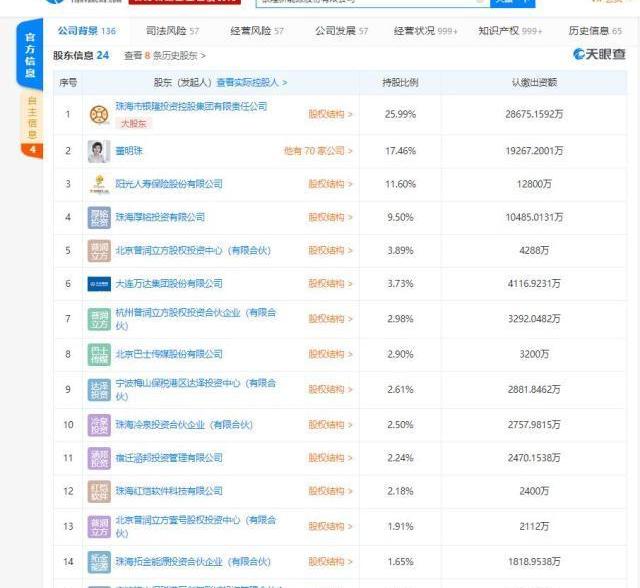Open 北京普润立方壹号股权投资中心 link
Viewport: 640px width, 588px height.
click(x=196, y=526)
